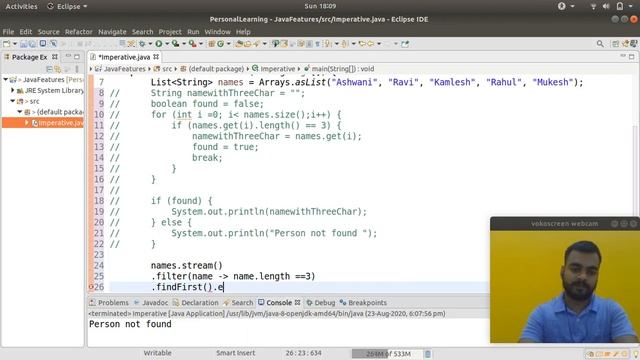This screenshot has width=640, height=360.
Task: Collapse the src folder node
Action: (x=13, y=101)
